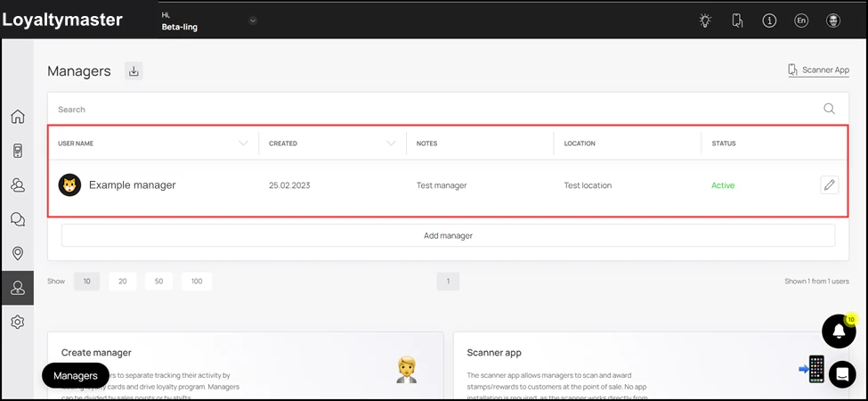The height and width of the screenshot is (401, 868).
Task: Open the notifications bell
Action: (x=840, y=331)
